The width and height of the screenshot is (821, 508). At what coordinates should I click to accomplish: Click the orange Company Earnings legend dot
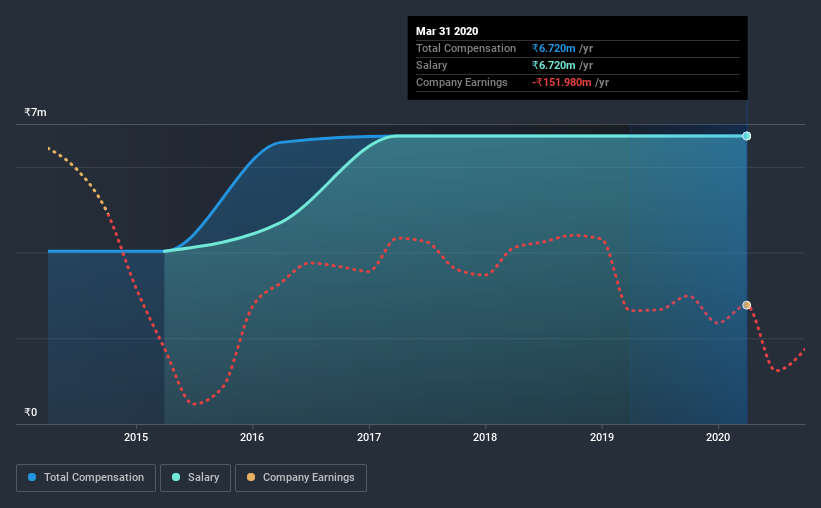coord(251,477)
